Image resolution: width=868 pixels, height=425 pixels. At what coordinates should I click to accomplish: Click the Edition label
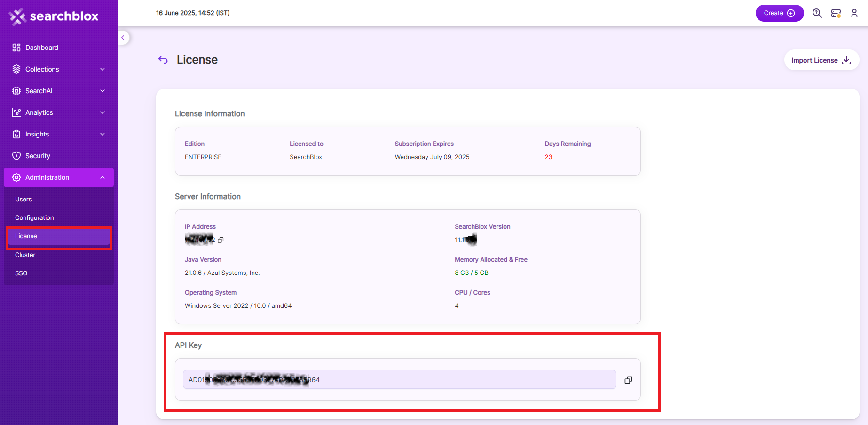click(x=195, y=144)
